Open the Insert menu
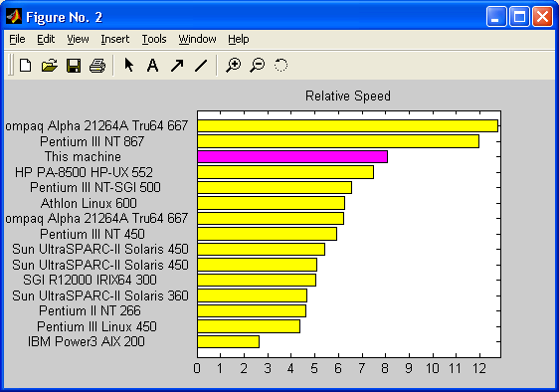The height and width of the screenshot is (392, 559). (114, 39)
